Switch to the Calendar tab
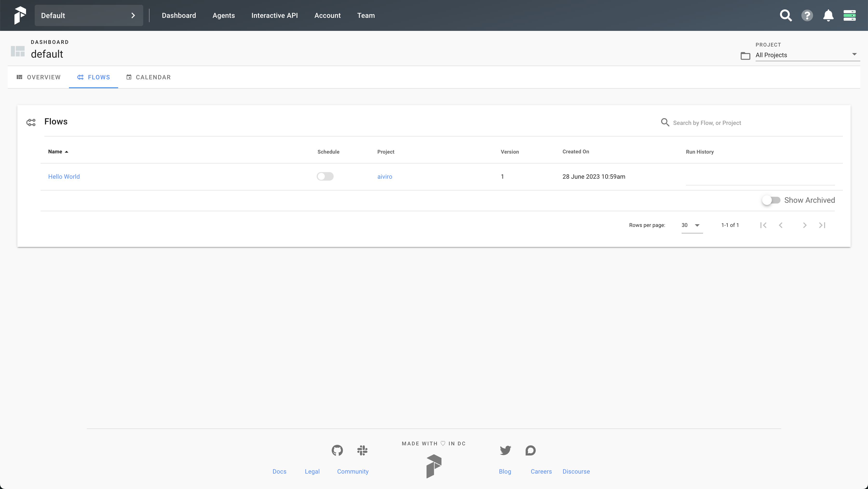Viewport: 868px width, 489px height. 149,77
